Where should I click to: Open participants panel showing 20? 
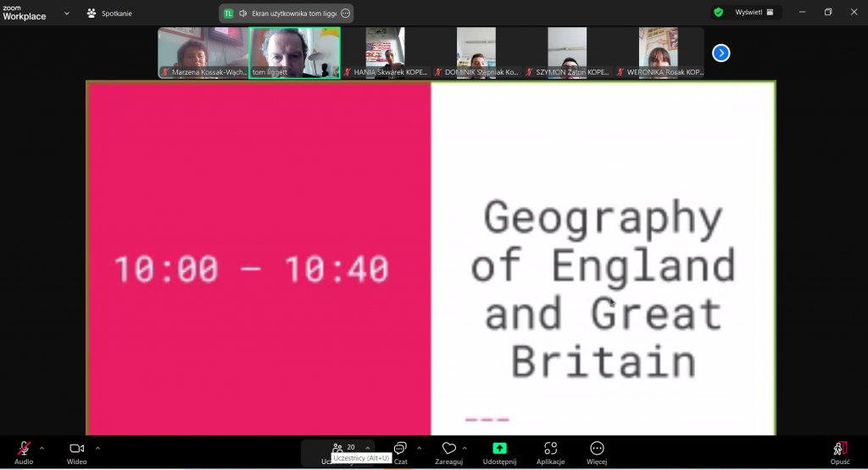coord(337,452)
